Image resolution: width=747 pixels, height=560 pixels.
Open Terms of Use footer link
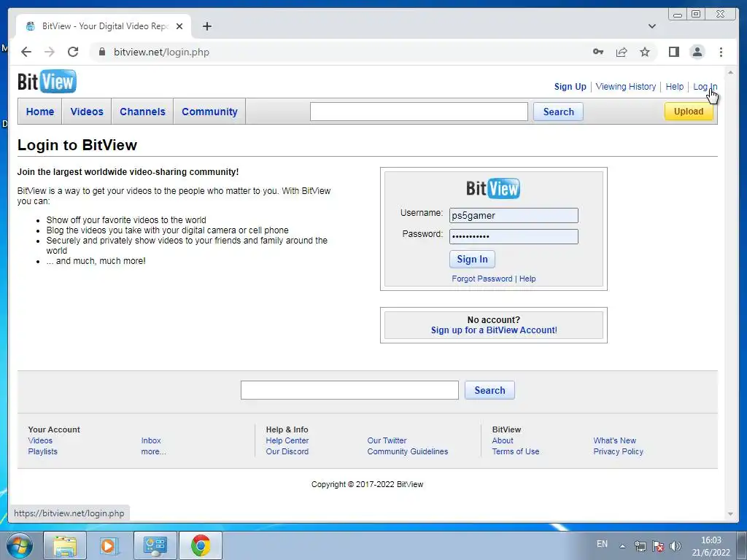(x=516, y=451)
